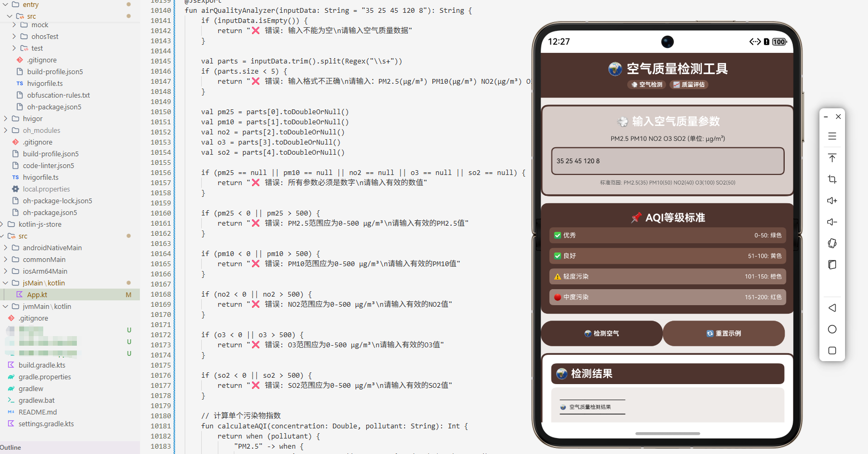Rotate the emulator device
This screenshot has height=454, width=868.
[832, 243]
